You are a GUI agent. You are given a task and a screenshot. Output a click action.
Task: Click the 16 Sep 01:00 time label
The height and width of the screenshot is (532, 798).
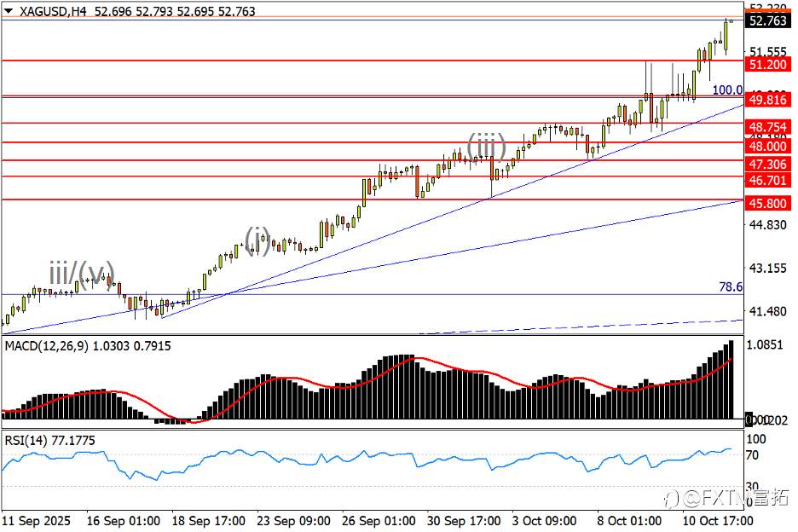coord(123,521)
